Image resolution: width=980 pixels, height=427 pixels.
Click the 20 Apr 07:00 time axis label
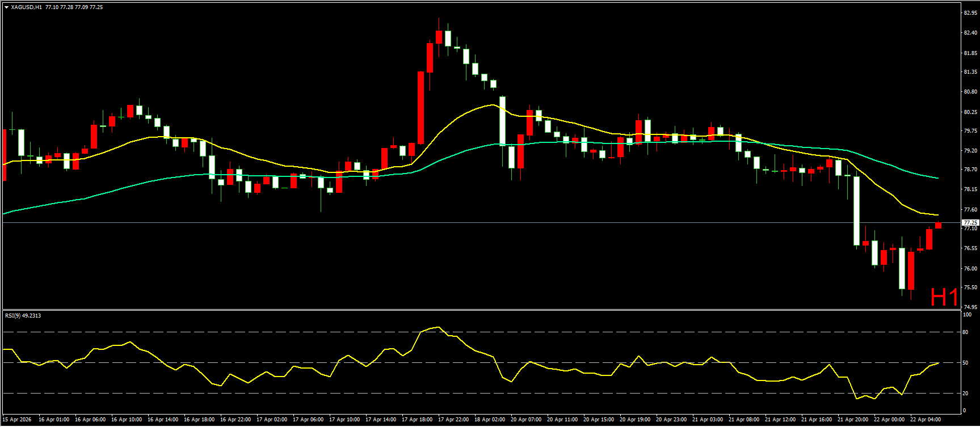point(525,420)
